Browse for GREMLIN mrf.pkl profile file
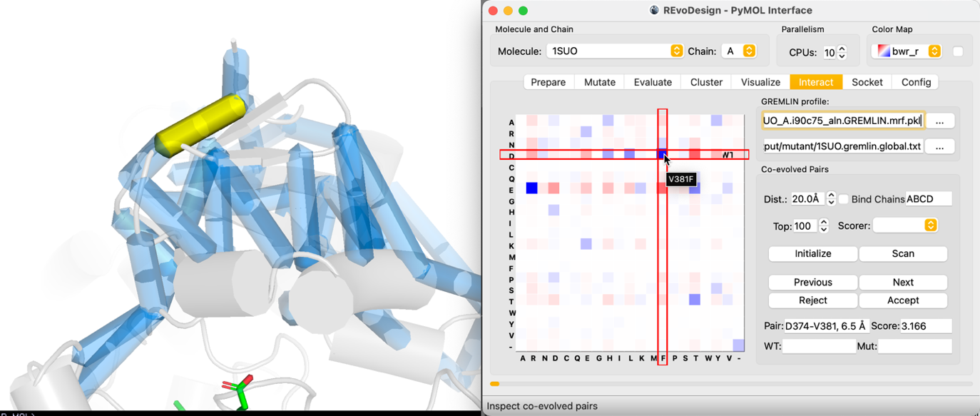 point(939,121)
